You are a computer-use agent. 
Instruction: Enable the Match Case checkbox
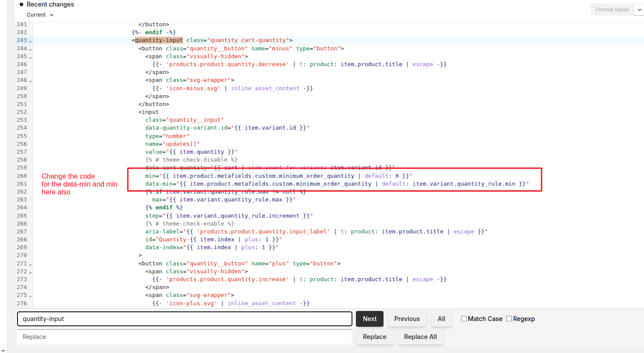point(464,319)
